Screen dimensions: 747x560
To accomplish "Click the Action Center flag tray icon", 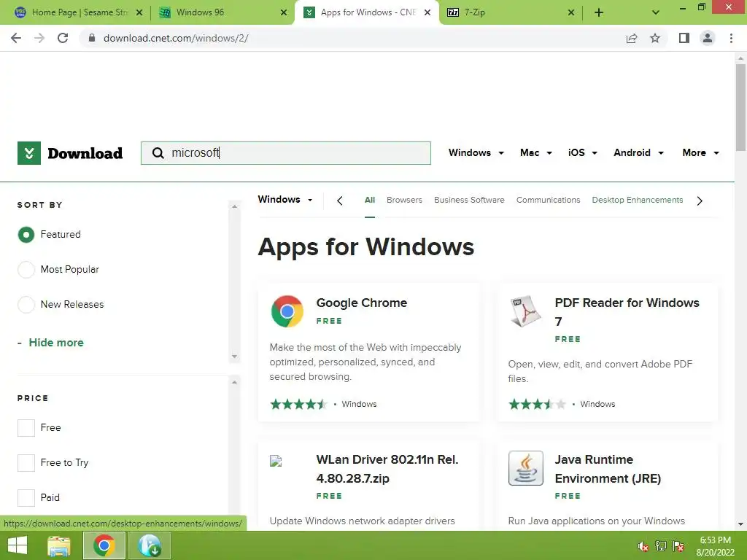I will point(678,546).
